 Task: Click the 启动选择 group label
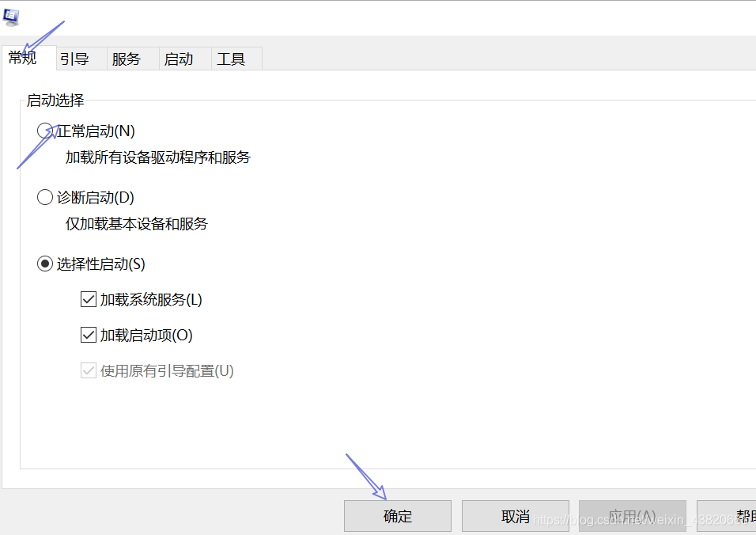coord(55,101)
